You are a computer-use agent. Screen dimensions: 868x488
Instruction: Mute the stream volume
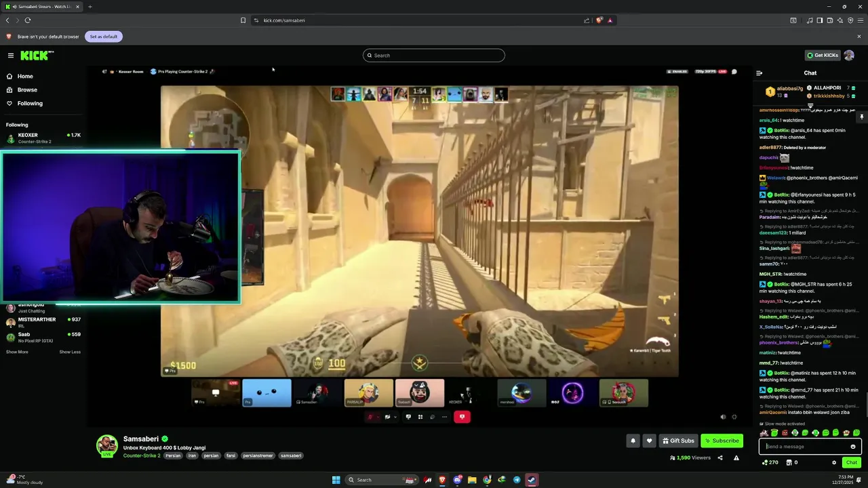pos(723,417)
